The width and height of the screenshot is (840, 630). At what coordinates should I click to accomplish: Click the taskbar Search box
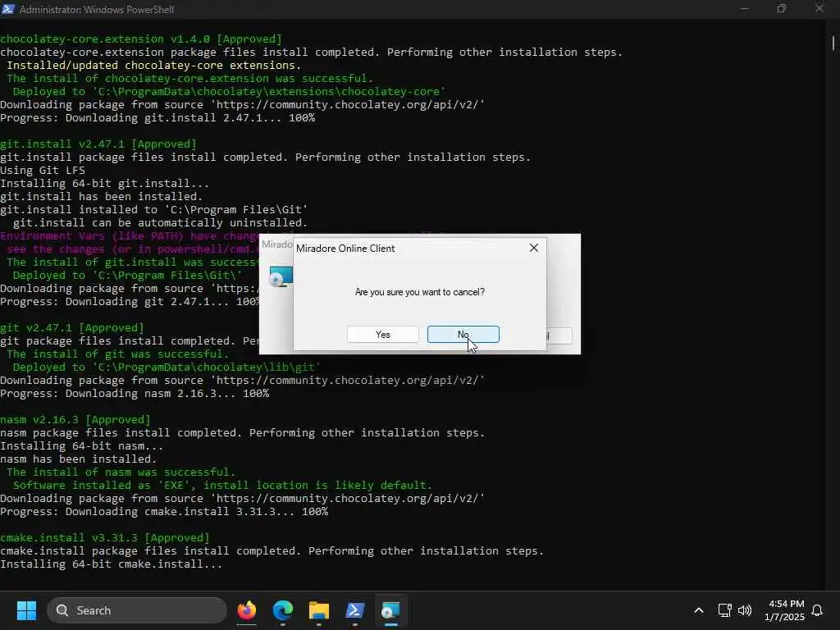[137, 610]
